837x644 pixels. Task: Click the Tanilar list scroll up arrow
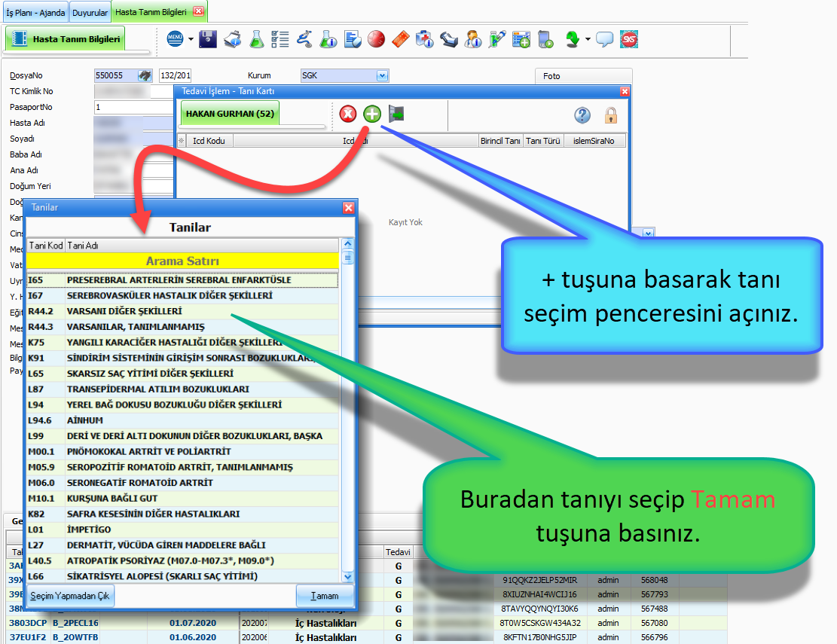click(x=348, y=244)
